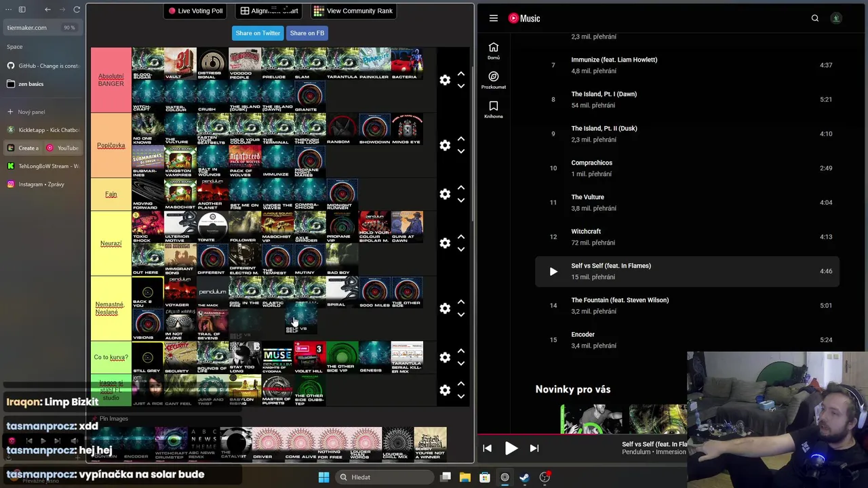This screenshot has height=488, width=868.
Task: Move Popičovka tier up with arrow
Action: (461, 139)
